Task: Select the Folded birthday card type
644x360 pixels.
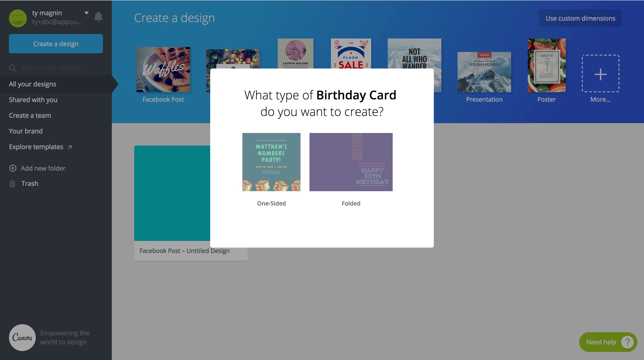Action: [x=351, y=162]
